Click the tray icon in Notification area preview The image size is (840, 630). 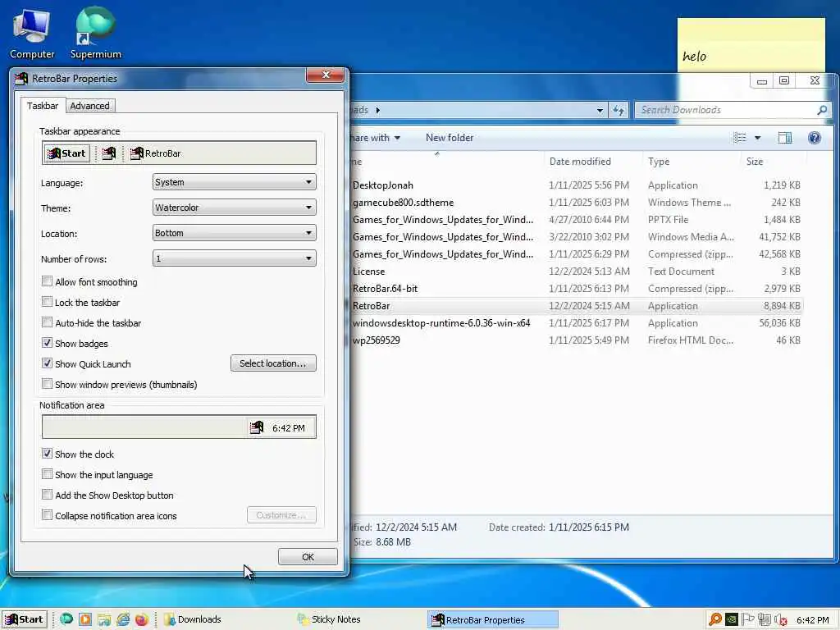pos(257,427)
